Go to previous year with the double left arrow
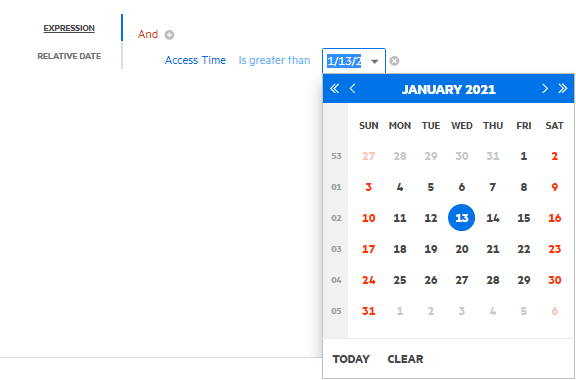The height and width of the screenshot is (380, 576). [334, 89]
